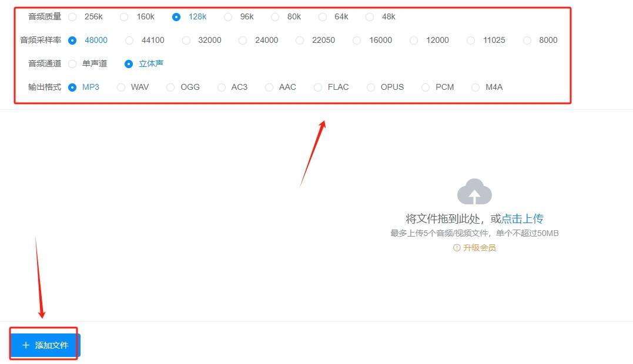Viewport: 633px width, 364px height.
Task: Set audio channel to 立体声
Action: coord(128,63)
